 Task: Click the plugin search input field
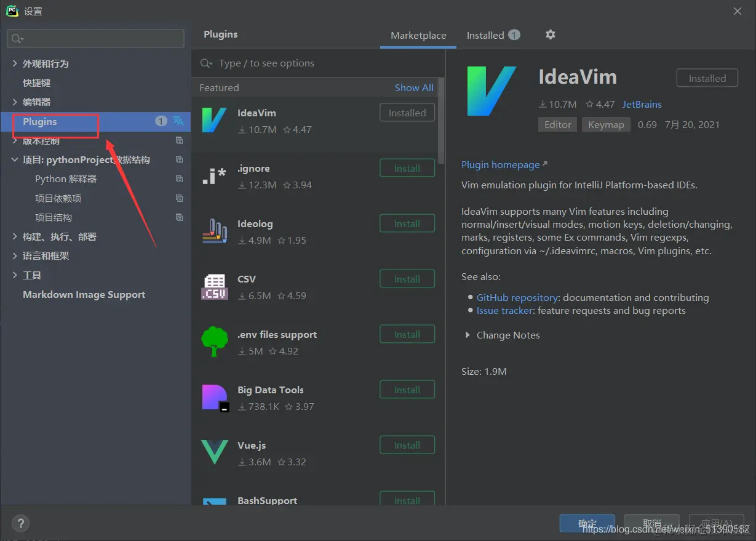(319, 63)
